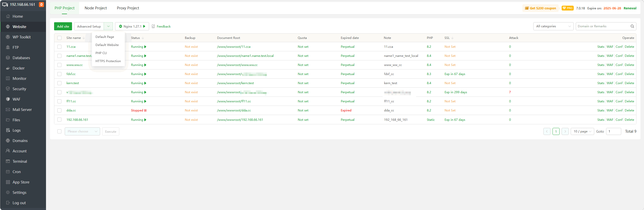Click the Renewal link

pyautogui.click(x=630, y=8)
